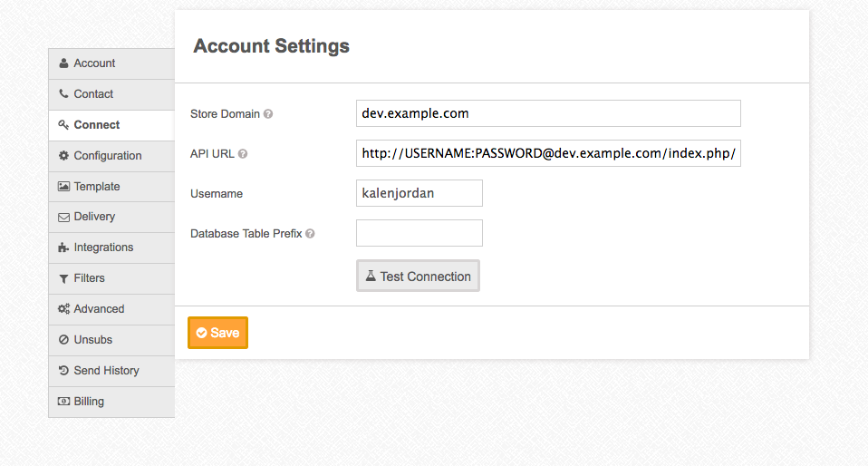Select the Connect tab
The width and height of the screenshot is (868, 466).
[97, 125]
